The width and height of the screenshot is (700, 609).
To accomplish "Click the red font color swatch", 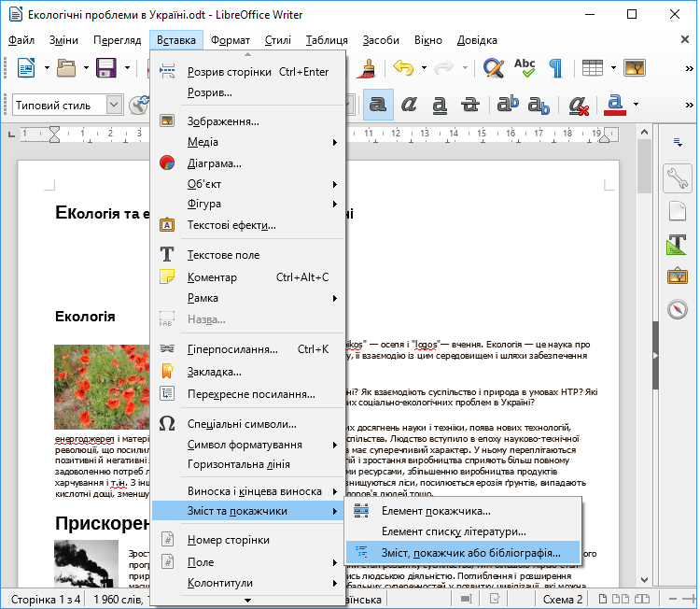I will (614, 106).
